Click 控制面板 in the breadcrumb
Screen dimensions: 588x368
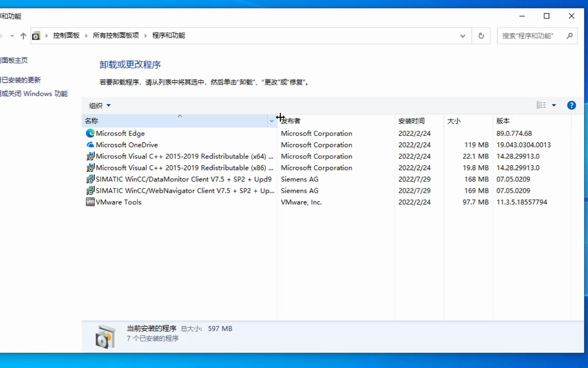pyautogui.click(x=66, y=35)
